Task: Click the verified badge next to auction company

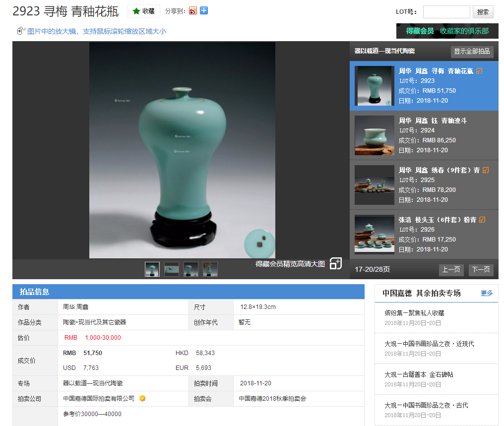Action: point(142,398)
